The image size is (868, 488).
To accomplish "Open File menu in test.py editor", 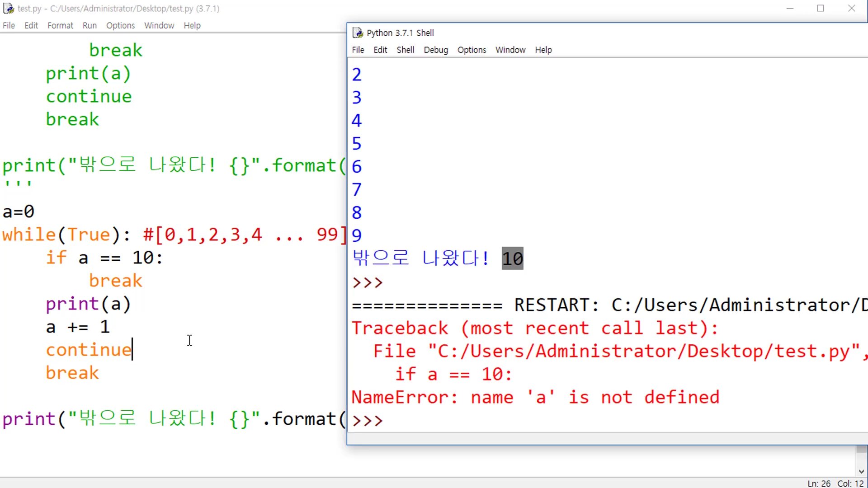I will click(x=9, y=25).
